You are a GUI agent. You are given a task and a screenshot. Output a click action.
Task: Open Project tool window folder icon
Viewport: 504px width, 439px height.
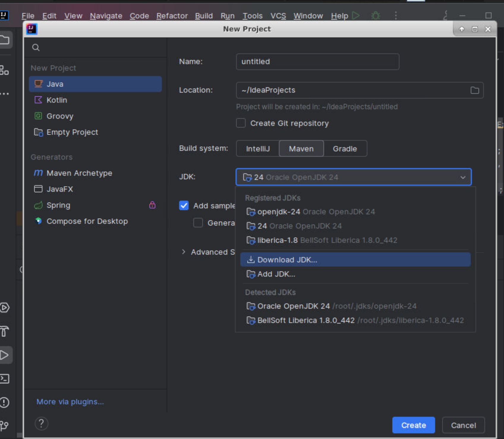(x=4, y=40)
